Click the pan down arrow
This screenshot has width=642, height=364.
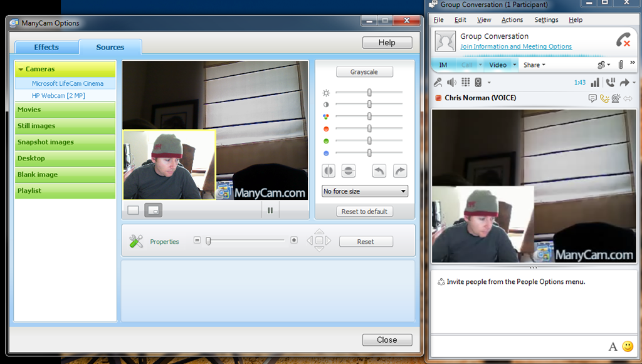[x=319, y=249]
